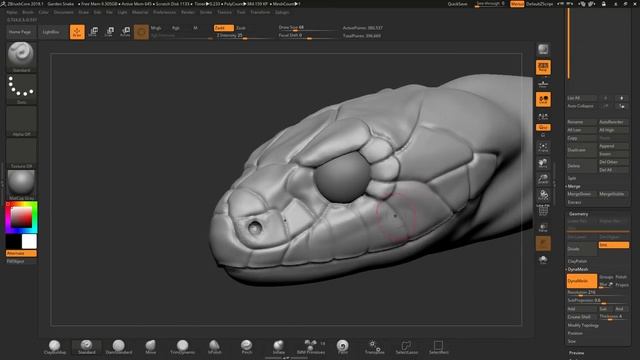Collapse the Merge section header
The width and height of the screenshot is (640, 360).
pyautogui.click(x=573, y=186)
